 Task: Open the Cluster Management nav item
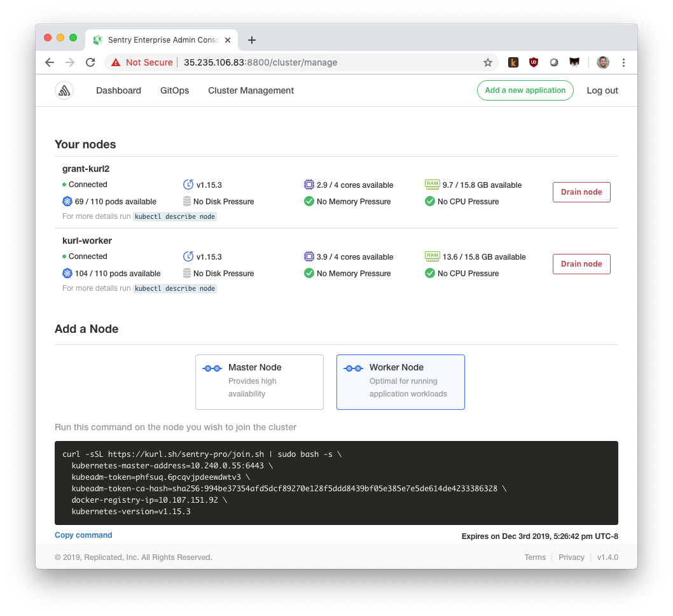point(251,90)
